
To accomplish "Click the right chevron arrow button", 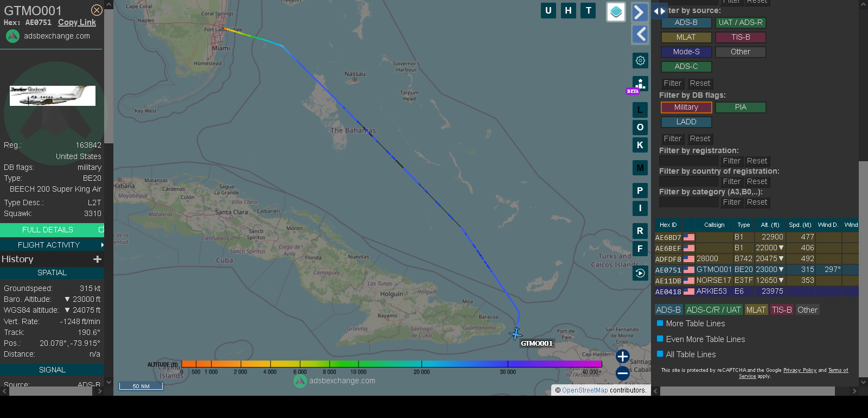I will 640,12.
